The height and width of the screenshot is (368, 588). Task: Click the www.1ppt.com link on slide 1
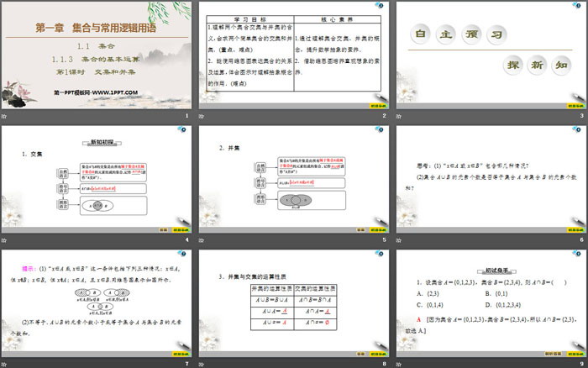pos(84,94)
